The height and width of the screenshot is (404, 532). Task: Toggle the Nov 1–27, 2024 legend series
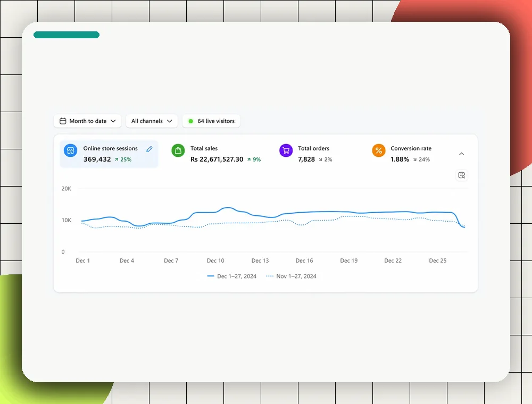tap(291, 276)
